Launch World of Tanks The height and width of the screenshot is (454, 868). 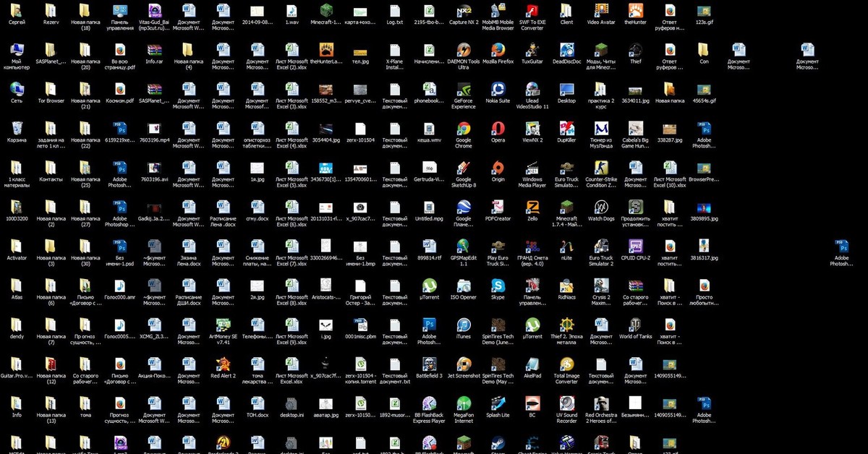[635, 325]
